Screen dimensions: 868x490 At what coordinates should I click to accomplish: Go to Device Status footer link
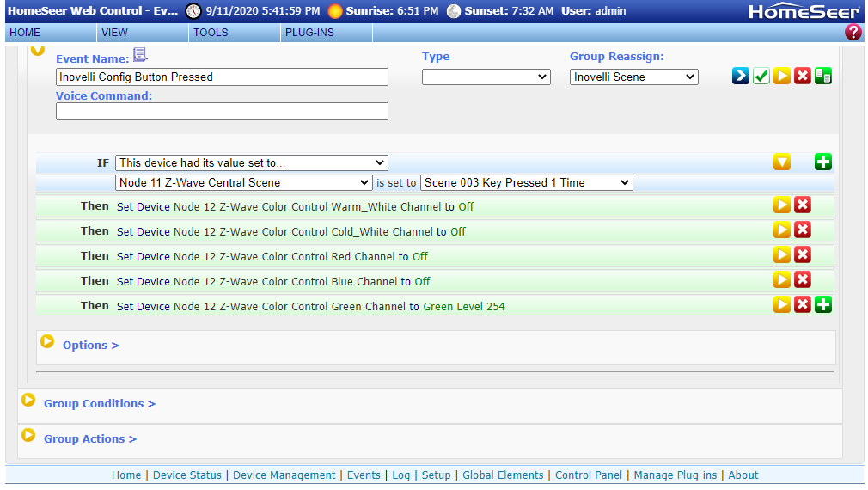coord(187,475)
